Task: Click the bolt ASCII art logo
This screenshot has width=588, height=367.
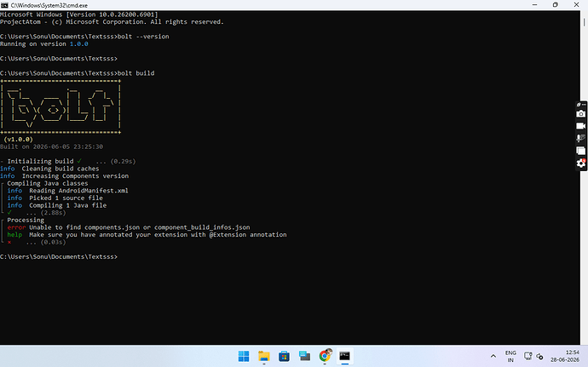Action: tap(61, 106)
